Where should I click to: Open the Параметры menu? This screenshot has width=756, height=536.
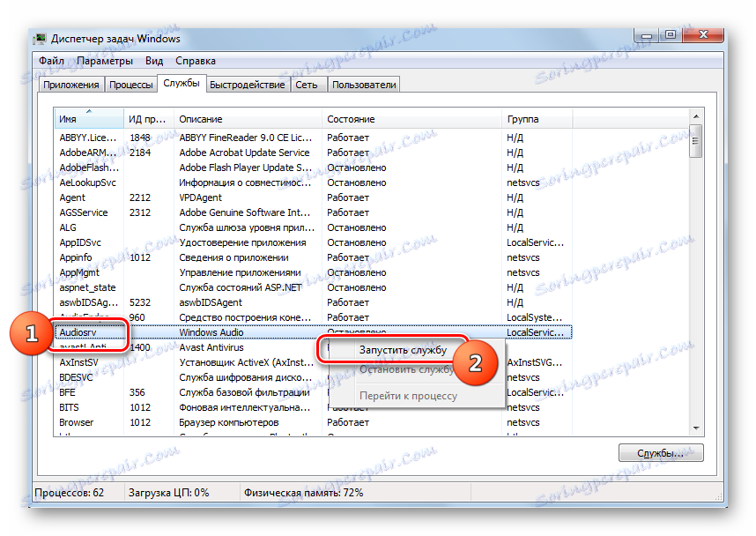pyautogui.click(x=105, y=61)
